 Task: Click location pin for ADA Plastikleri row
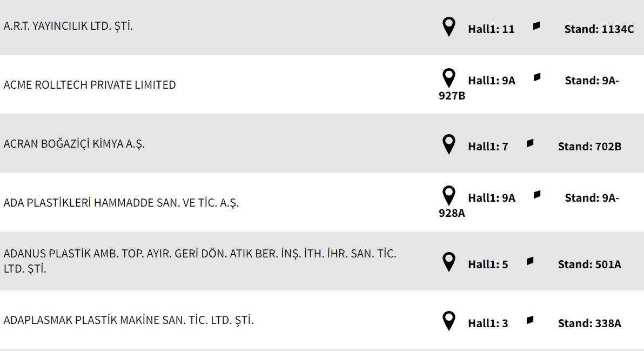coord(448,196)
